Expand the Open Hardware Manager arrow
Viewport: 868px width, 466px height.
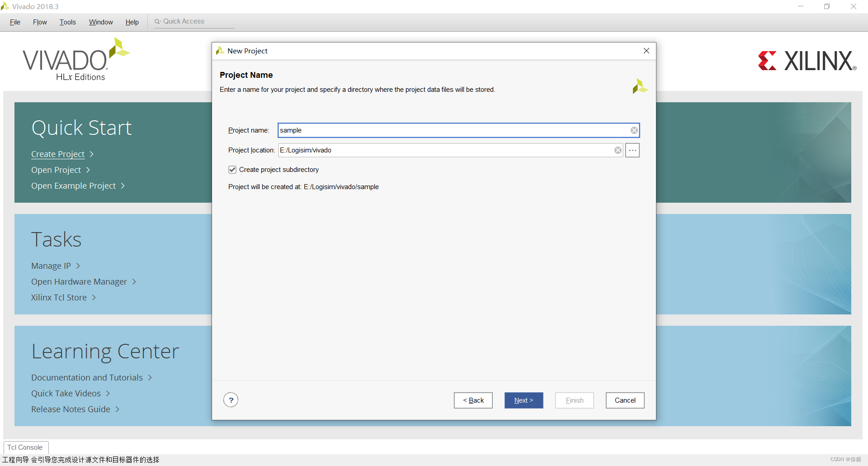coord(134,282)
